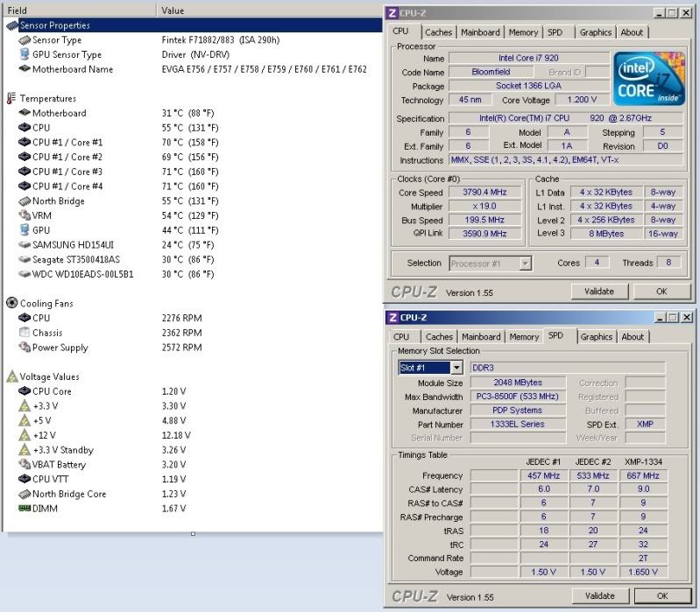The width and height of the screenshot is (700, 612).
Task: Open Memory tab in upper CPU-Z window
Action: (x=523, y=32)
